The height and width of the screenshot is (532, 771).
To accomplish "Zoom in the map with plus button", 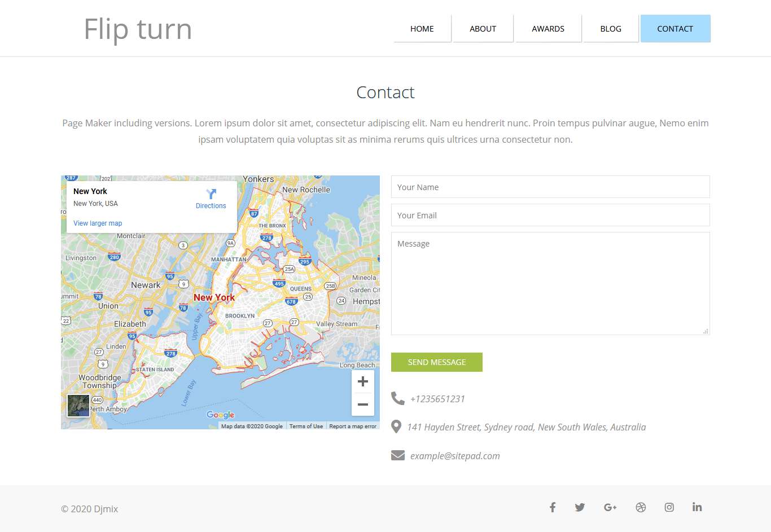I will pos(362,381).
